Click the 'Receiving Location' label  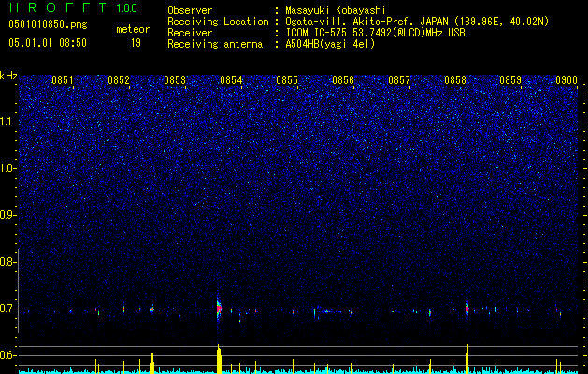click(218, 22)
